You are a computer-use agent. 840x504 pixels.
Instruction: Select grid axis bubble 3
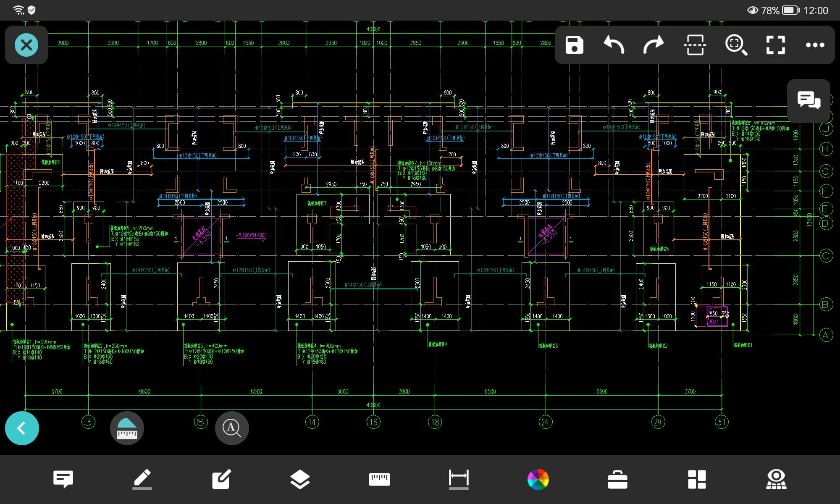tap(88, 422)
